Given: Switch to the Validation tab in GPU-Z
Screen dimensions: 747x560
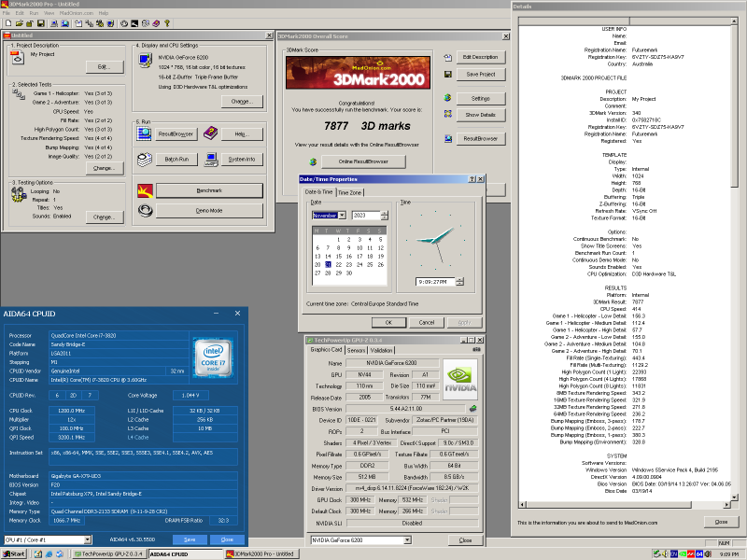Looking at the screenshot, I should pyautogui.click(x=381, y=350).
